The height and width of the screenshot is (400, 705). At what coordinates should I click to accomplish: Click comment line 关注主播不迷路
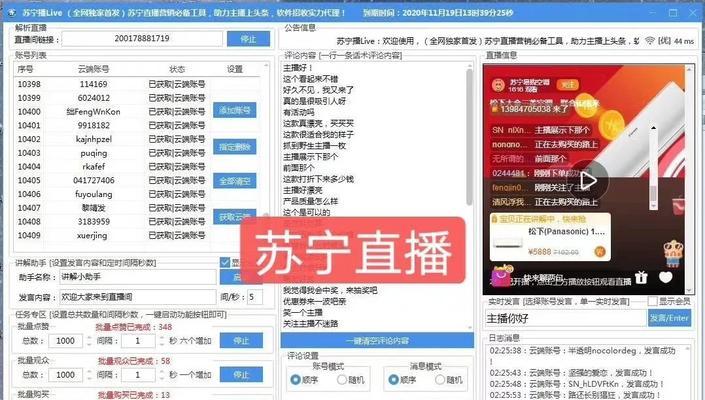coord(310,324)
